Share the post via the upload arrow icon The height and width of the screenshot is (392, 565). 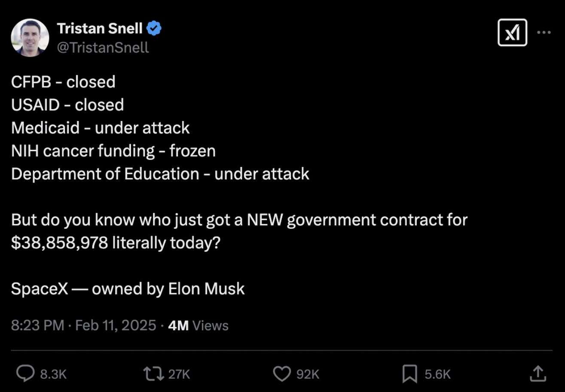[x=538, y=373]
